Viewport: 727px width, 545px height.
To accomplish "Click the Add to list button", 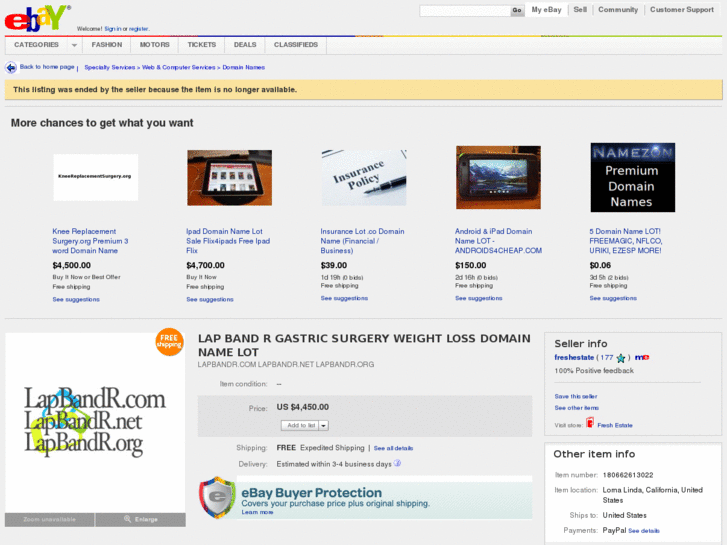I will coord(300,425).
